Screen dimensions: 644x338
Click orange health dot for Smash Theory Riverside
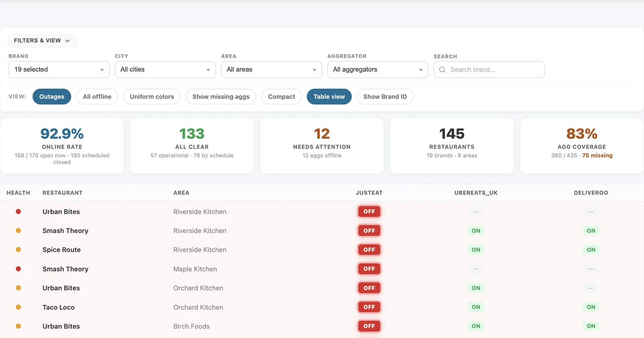(19, 230)
